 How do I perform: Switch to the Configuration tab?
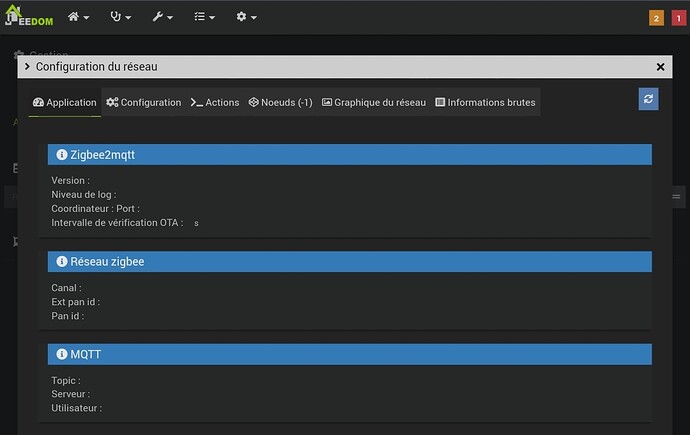(143, 102)
